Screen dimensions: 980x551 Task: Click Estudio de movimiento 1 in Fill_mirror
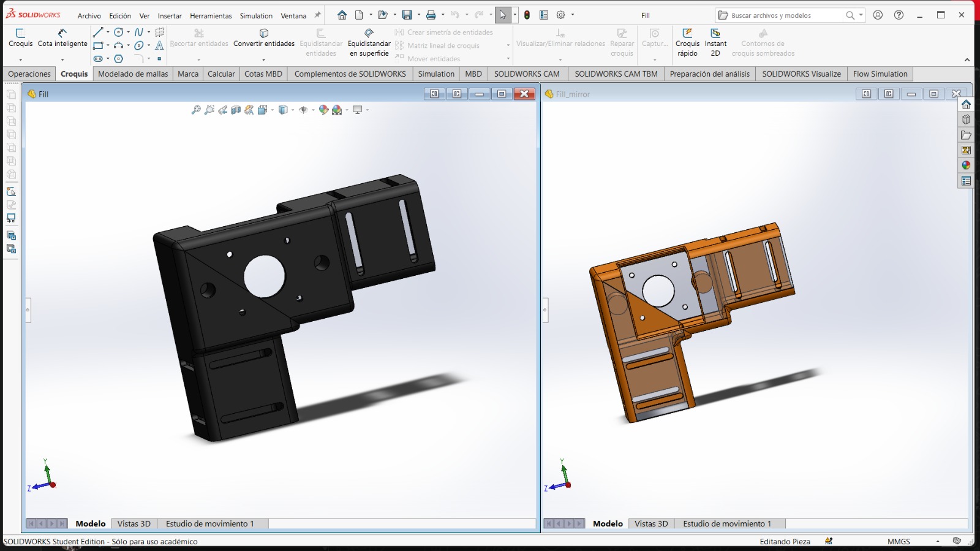726,523
